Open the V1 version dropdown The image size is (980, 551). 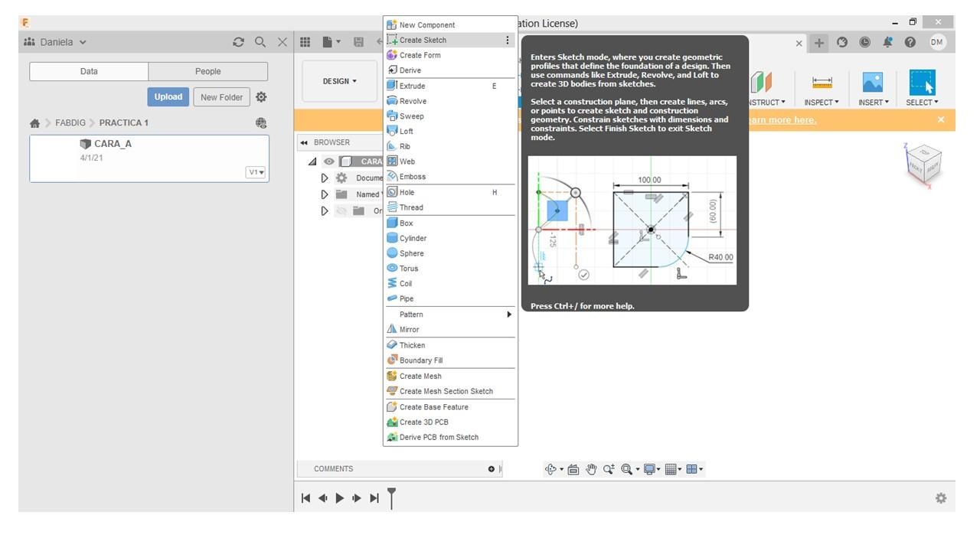pos(256,172)
